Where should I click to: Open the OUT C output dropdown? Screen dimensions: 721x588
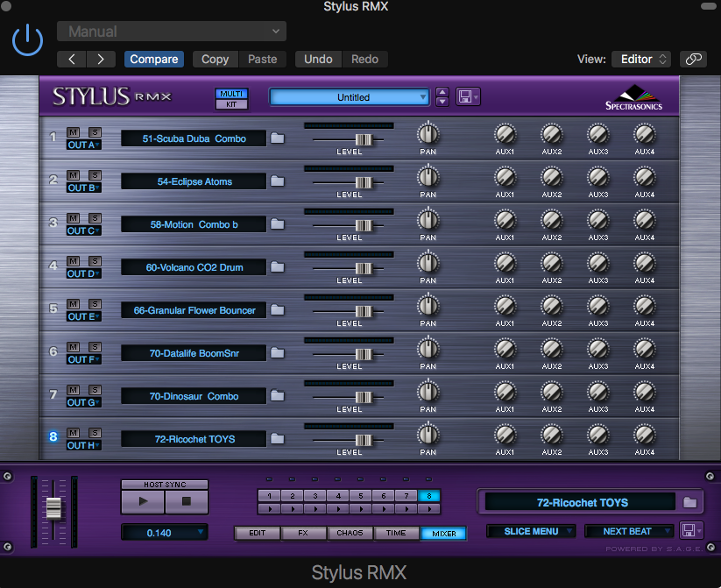coord(84,230)
